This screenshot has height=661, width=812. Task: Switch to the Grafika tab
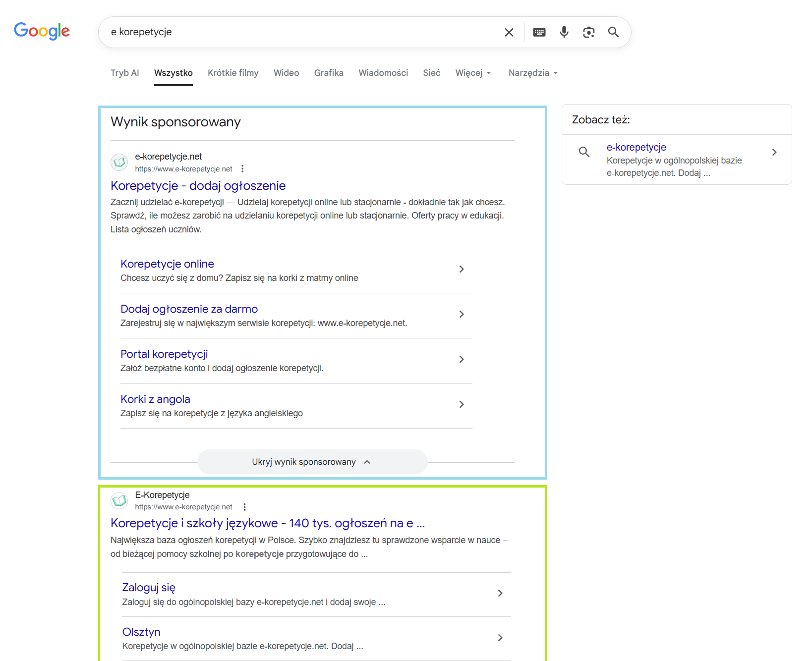(329, 73)
